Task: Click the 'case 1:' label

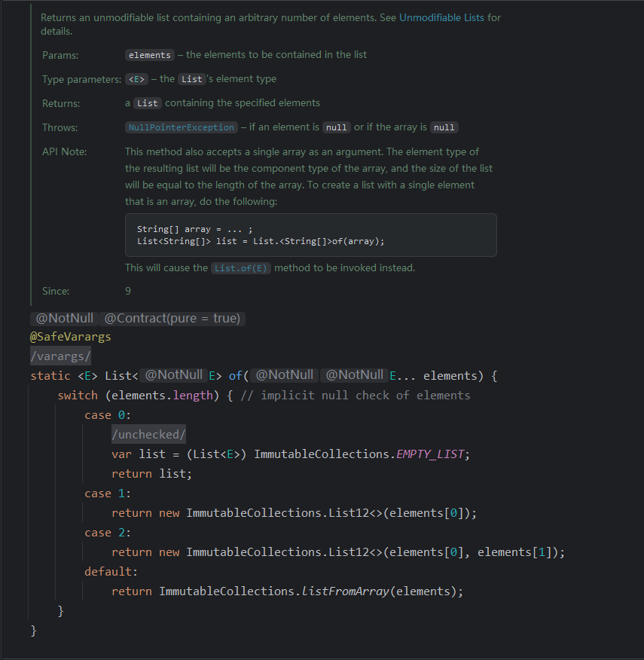Action: tap(108, 493)
